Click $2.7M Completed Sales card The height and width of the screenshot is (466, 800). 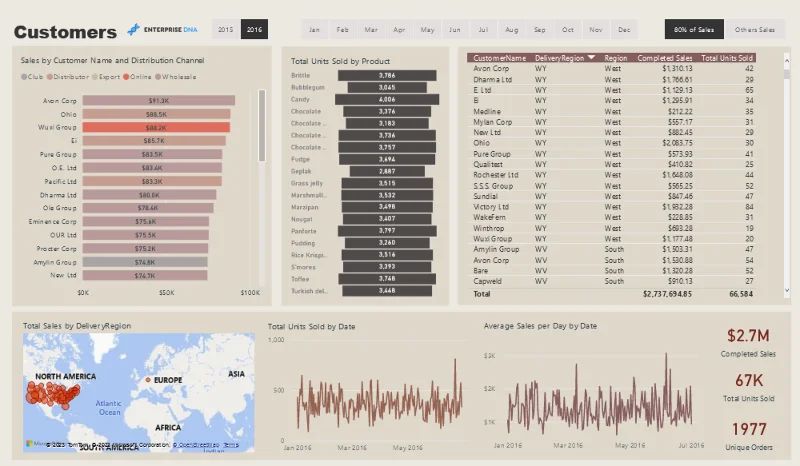pyautogui.click(x=748, y=342)
